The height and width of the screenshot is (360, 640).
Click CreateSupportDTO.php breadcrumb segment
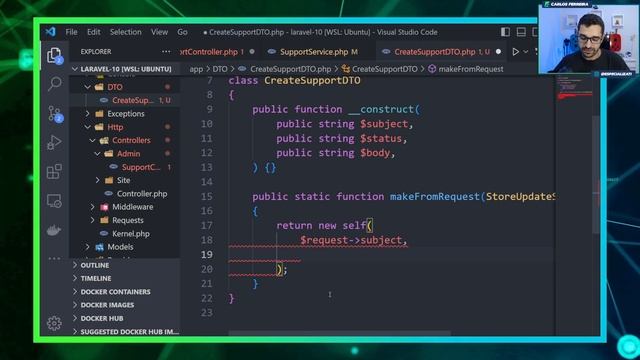click(x=290, y=69)
